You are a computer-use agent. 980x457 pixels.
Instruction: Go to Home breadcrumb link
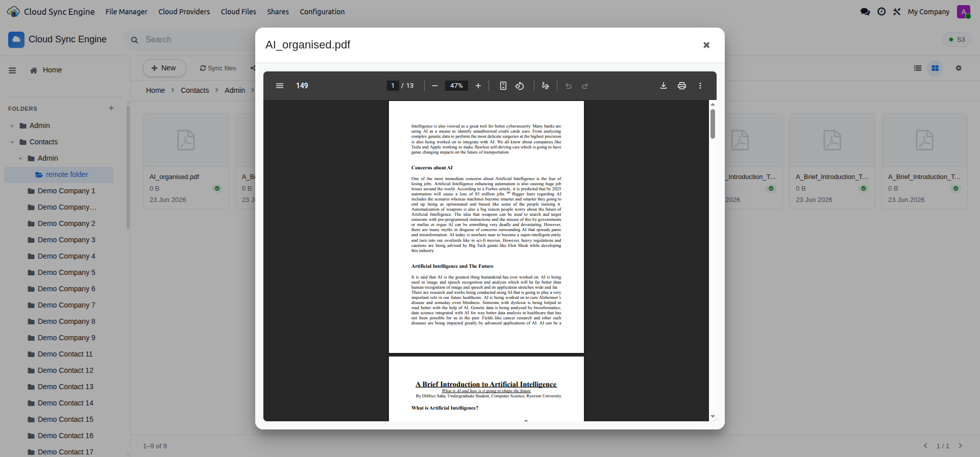click(155, 90)
